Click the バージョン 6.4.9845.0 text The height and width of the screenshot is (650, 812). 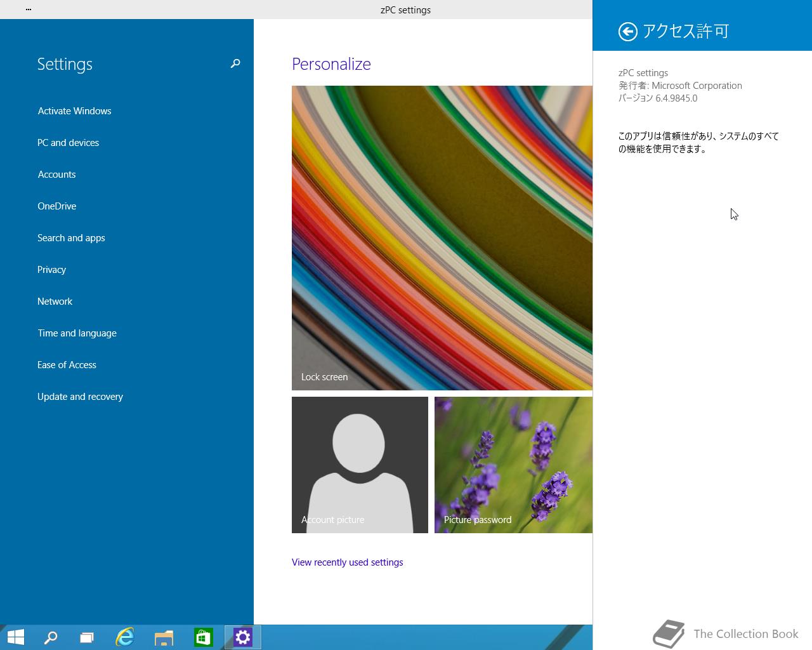point(658,98)
